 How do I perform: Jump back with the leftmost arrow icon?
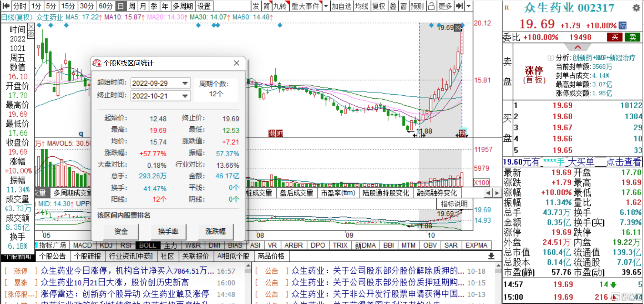coord(6,6)
